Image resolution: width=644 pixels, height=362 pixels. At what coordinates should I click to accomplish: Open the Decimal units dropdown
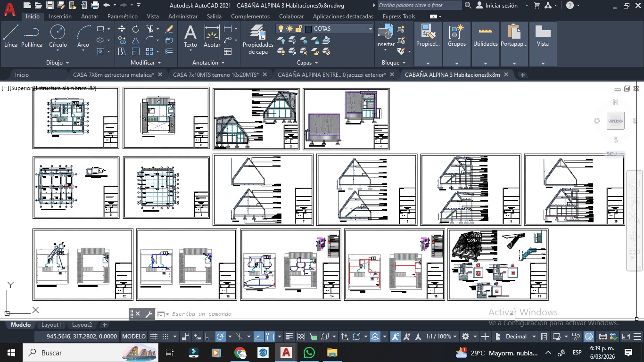click(x=520, y=337)
